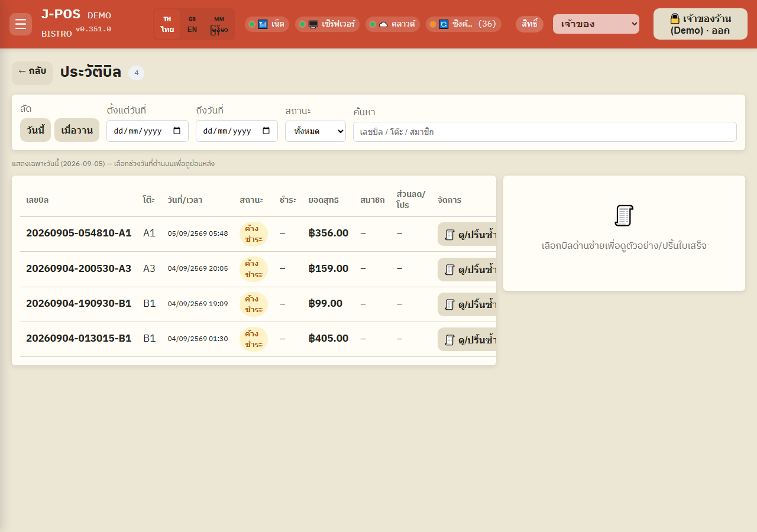Click the สิทธิ์ permissions pill
This screenshot has width=757, height=532.
tap(529, 24)
